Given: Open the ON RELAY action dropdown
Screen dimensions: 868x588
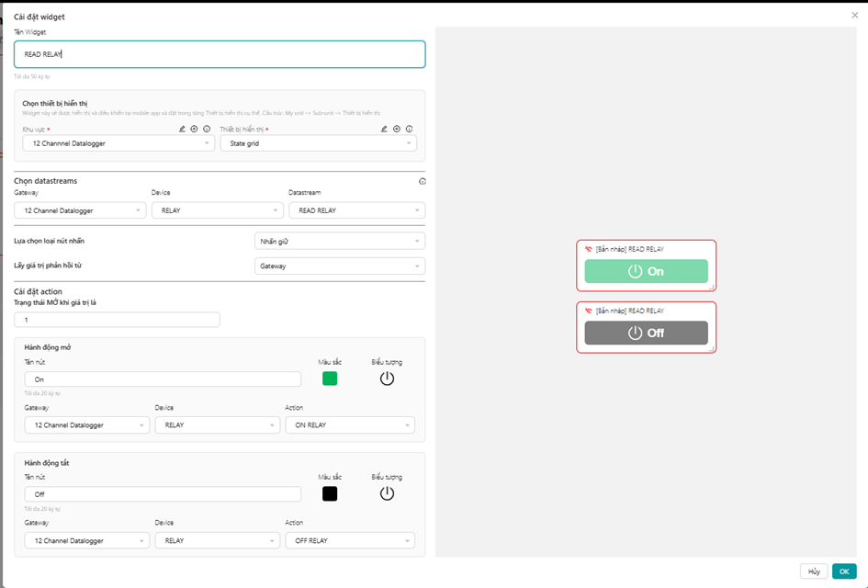Looking at the screenshot, I should click(350, 425).
